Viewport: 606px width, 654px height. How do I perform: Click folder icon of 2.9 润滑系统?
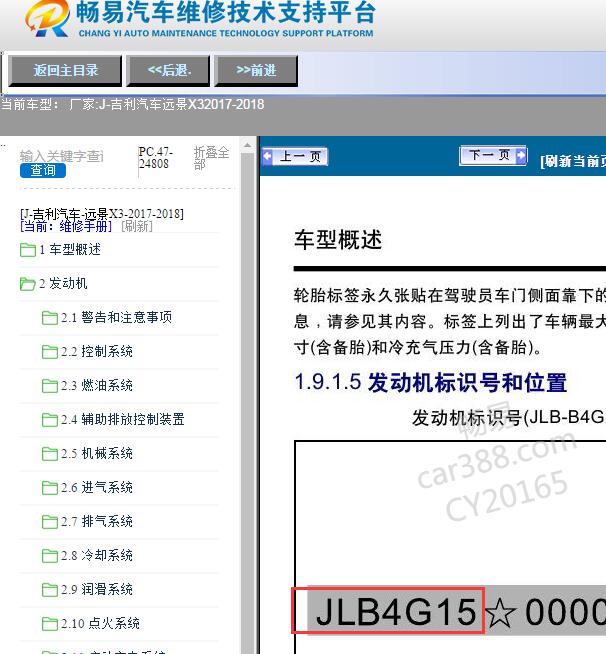(50, 590)
